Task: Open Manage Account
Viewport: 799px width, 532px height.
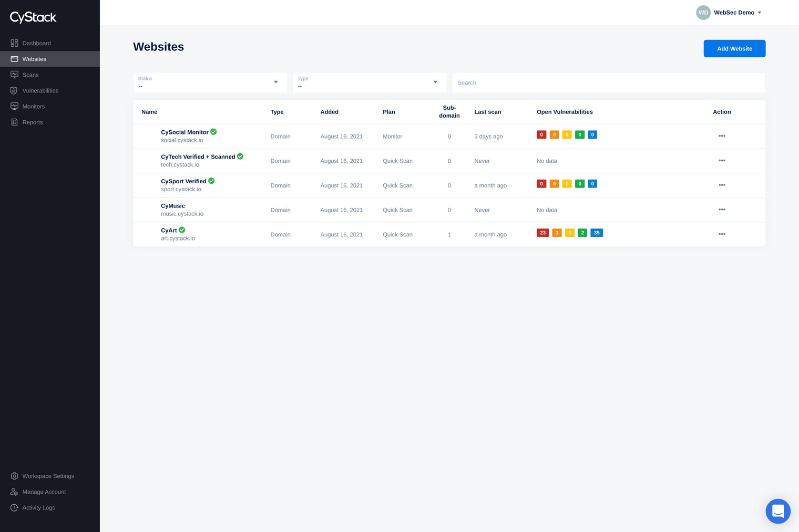Action: coord(44,492)
